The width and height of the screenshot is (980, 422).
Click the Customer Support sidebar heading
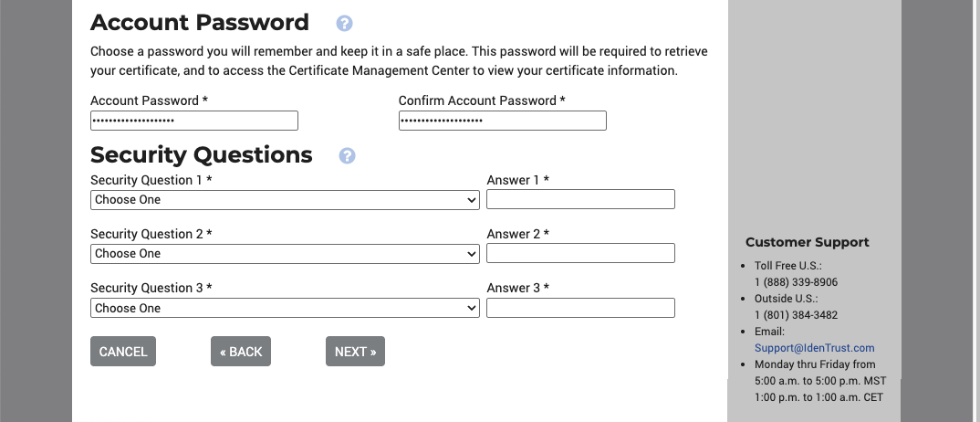tap(807, 242)
